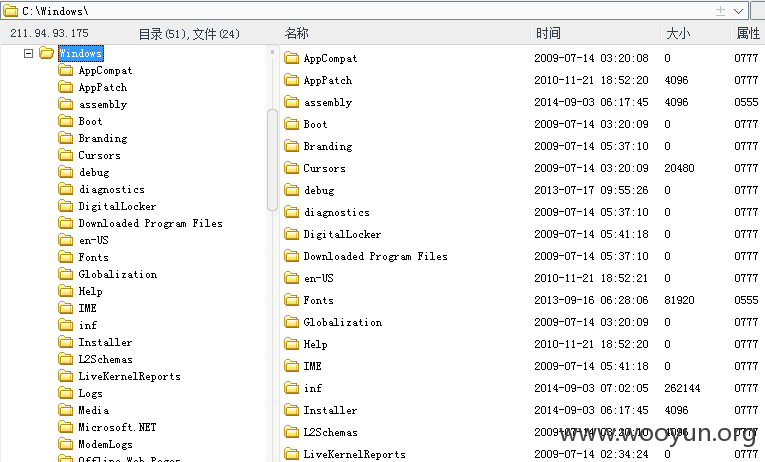
Task: Select inf name in the file list
Action: click(x=313, y=388)
